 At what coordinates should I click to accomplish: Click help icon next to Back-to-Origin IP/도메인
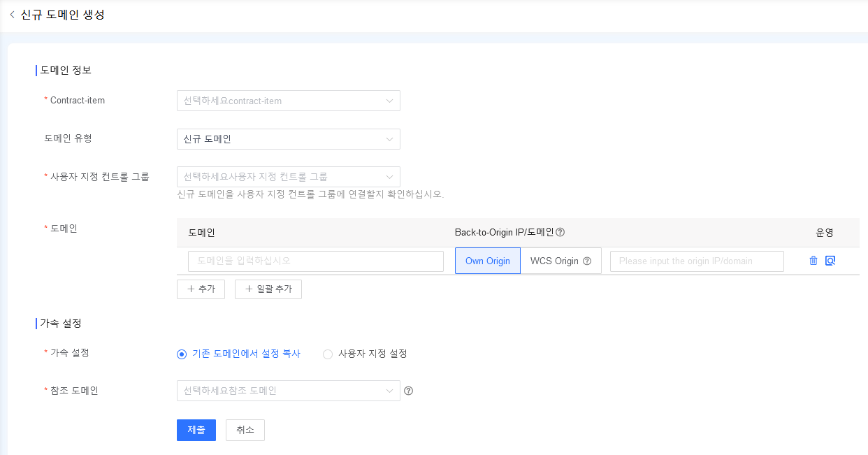point(560,233)
